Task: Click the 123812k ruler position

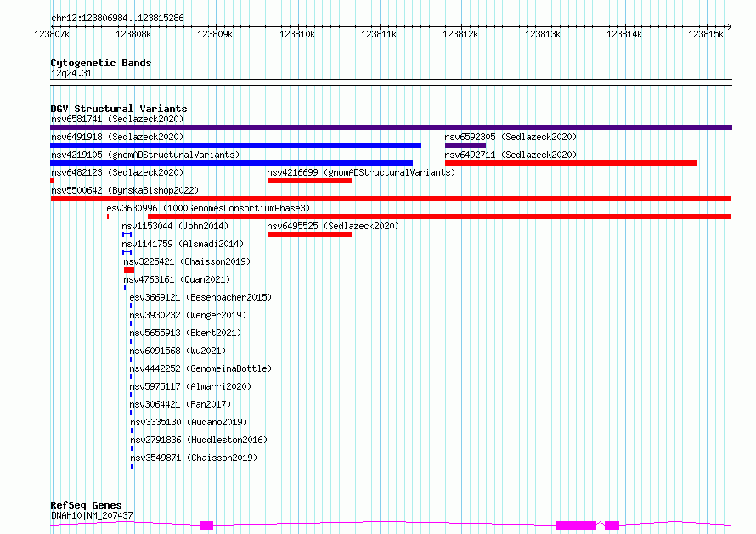Action: click(x=460, y=34)
